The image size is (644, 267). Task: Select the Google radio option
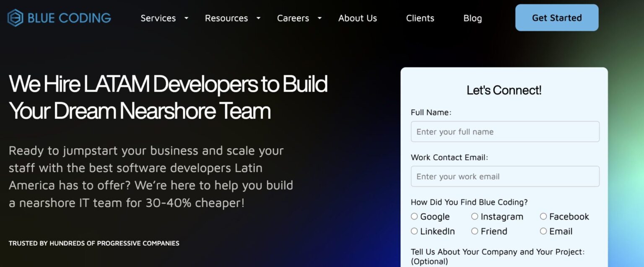pyautogui.click(x=414, y=216)
